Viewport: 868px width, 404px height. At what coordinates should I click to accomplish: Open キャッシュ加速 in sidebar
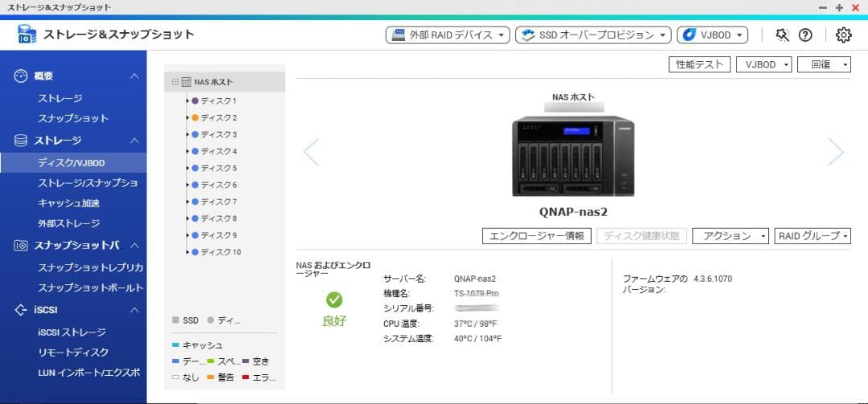coord(68,204)
